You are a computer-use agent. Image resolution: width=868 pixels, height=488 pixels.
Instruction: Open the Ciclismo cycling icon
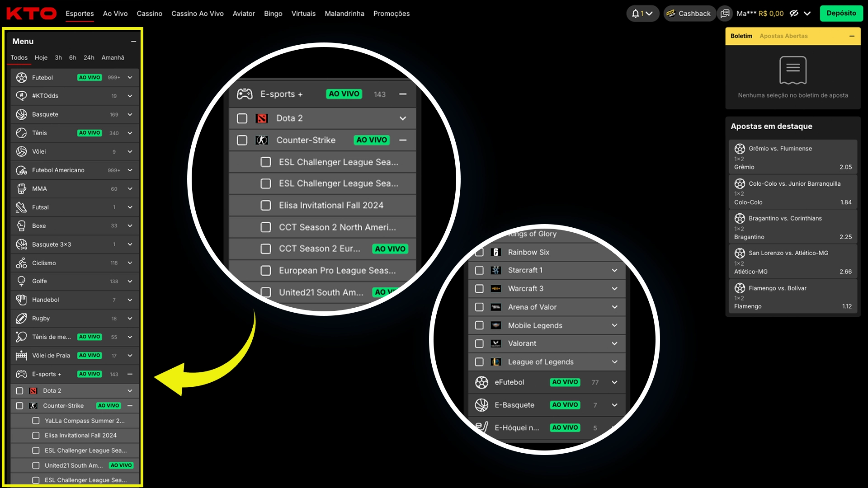tap(21, 263)
